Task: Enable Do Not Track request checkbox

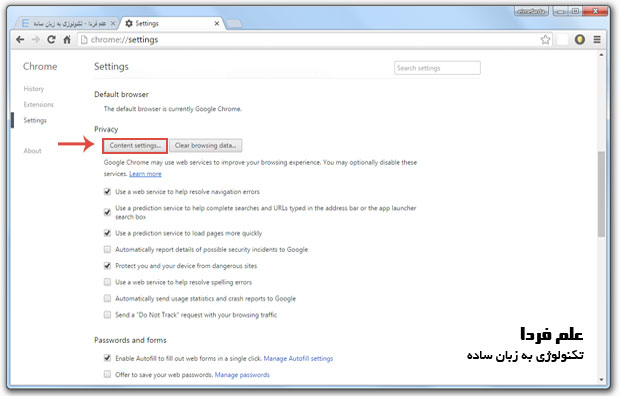Action: point(107,315)
